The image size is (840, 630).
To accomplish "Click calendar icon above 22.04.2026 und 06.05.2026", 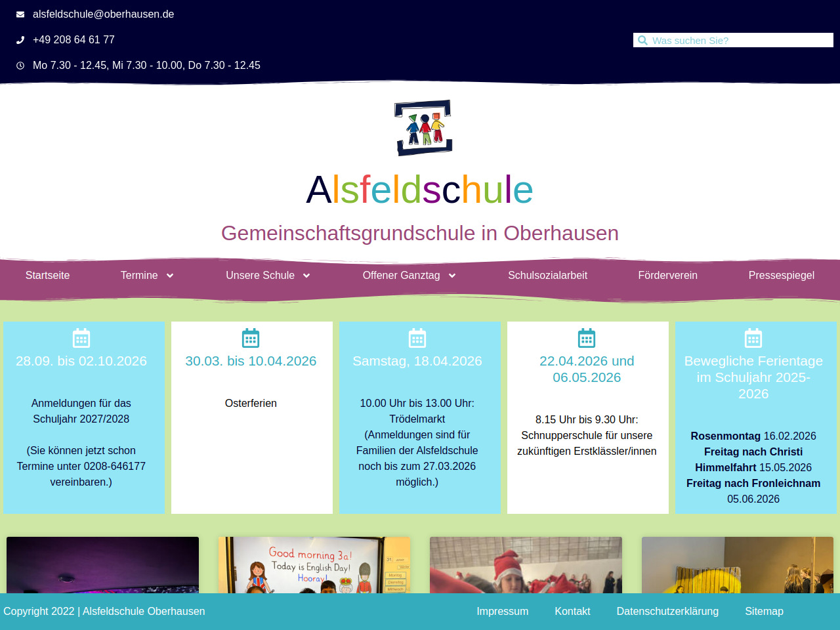I will [x=587, y=338].
